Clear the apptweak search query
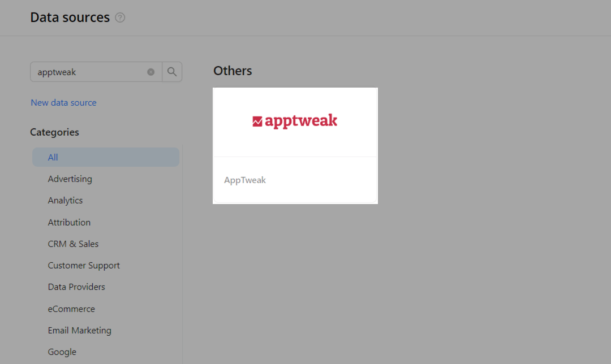The width and height of the screenshot is (611, 364). [x=150, y=72]
